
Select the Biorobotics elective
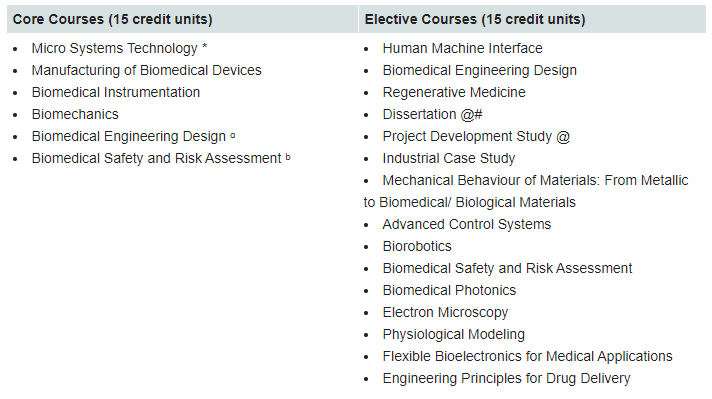[417, 246]
